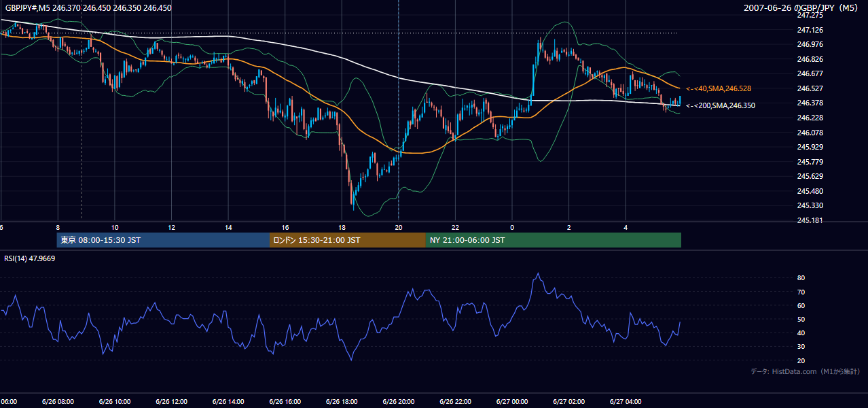The height and width of the screenshot is (408, 868).
Task: Click the '6/26 18:00' bottom timestamp
Action: [342, 402]
